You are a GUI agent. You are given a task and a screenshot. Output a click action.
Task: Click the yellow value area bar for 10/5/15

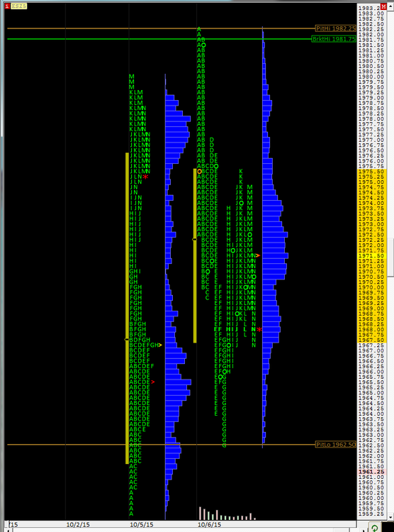pos(127,308)
